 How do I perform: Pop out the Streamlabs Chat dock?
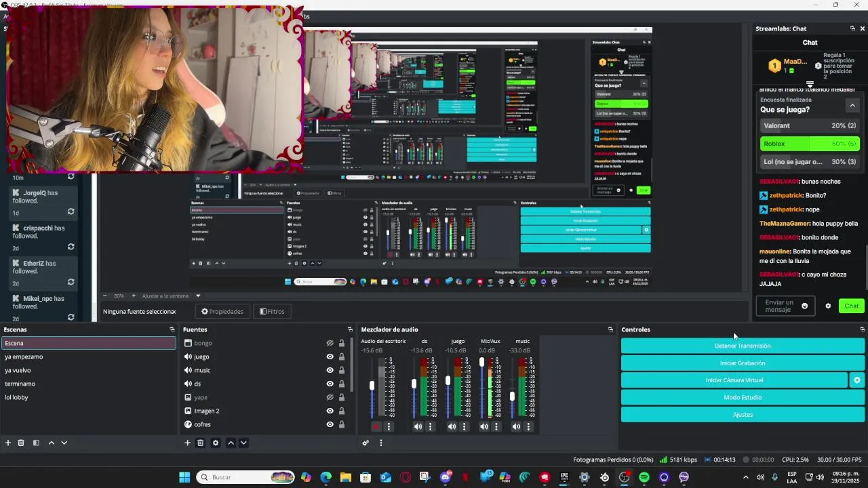(852, 28)
